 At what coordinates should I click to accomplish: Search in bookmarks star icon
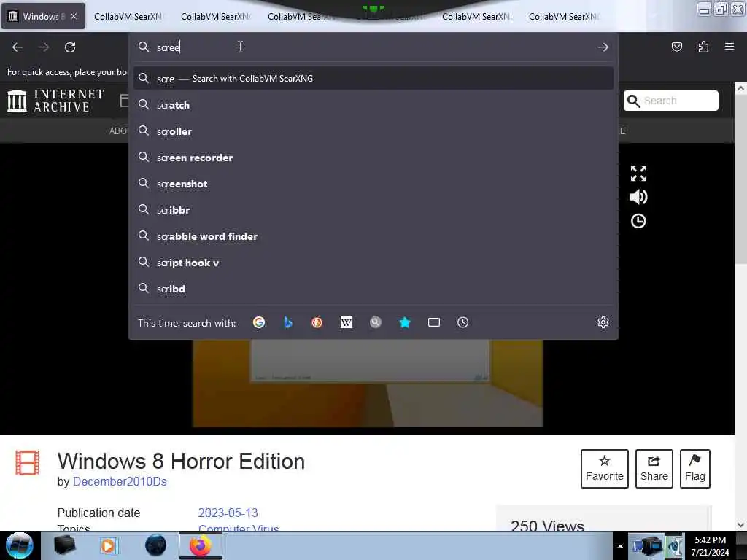point(404,322)
